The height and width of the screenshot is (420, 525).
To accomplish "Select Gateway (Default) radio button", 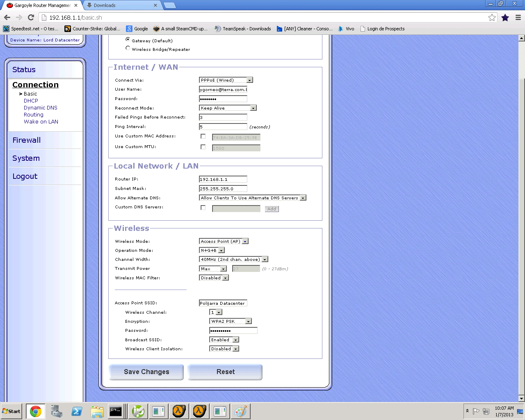I will pyautogui.click(x=128, y=39).
